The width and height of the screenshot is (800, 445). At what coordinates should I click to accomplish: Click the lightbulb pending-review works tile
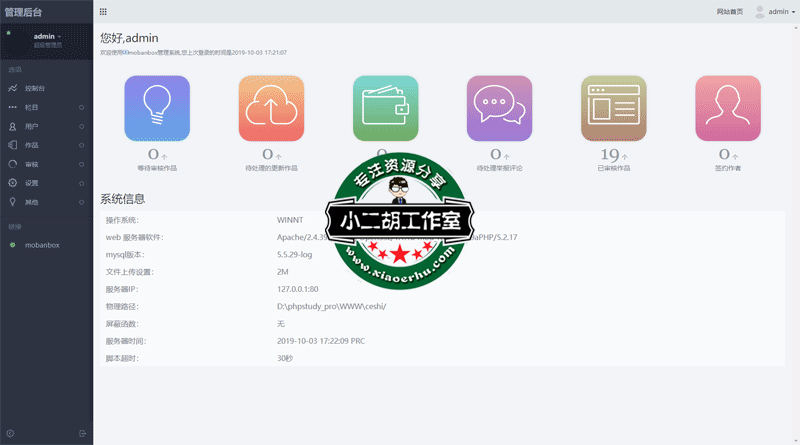coord(157,108)
